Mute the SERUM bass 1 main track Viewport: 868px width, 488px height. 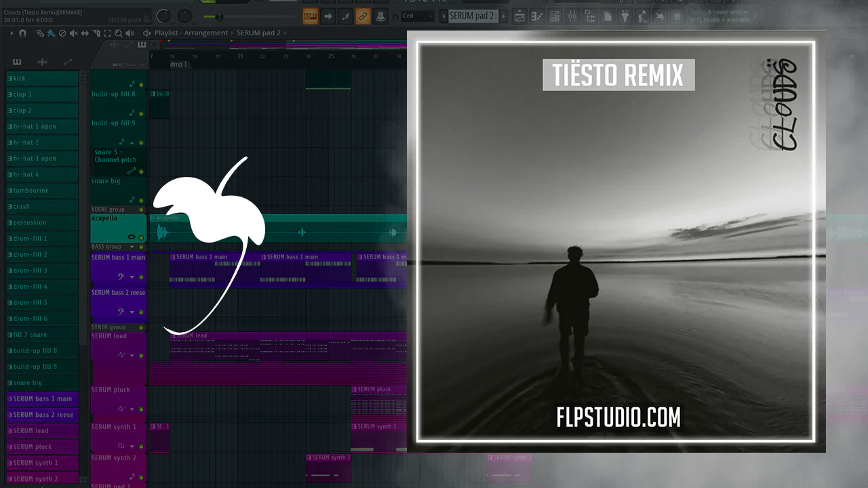click(141, 277)
